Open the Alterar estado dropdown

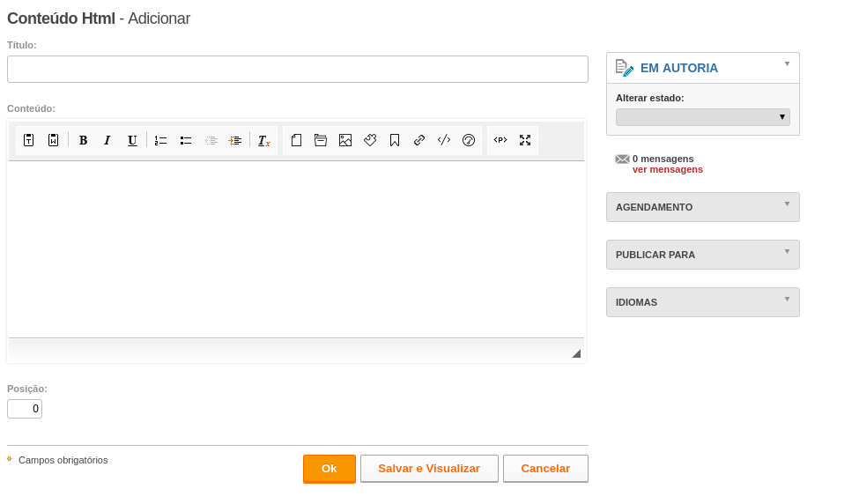pyautogui.click(x=703, y=116)
